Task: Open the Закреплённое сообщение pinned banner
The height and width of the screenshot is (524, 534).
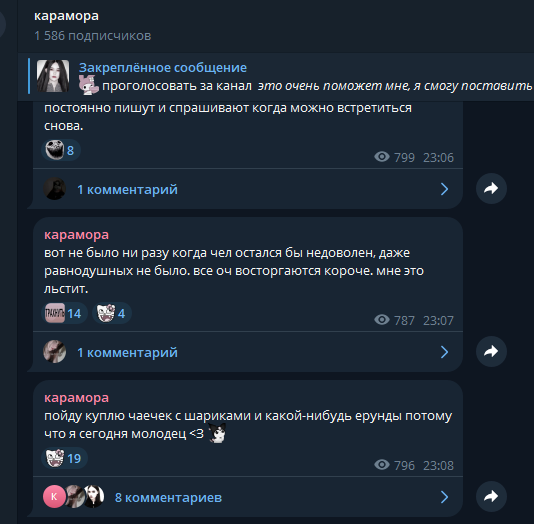Action: [276, 77]
